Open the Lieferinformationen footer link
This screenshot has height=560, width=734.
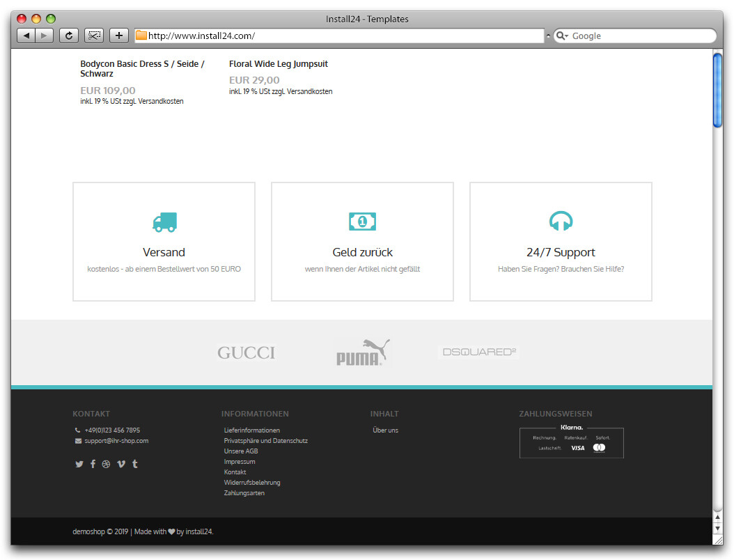pos(251,430)
